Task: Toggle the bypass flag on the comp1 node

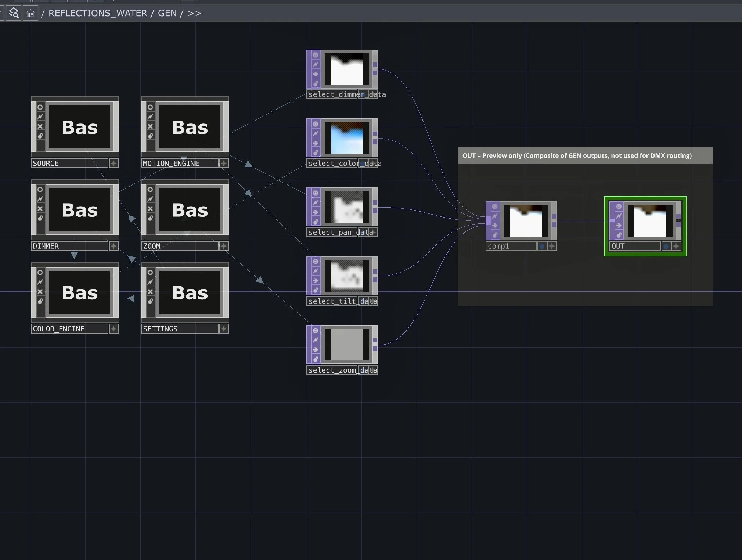Action: (x=494, y=216)
